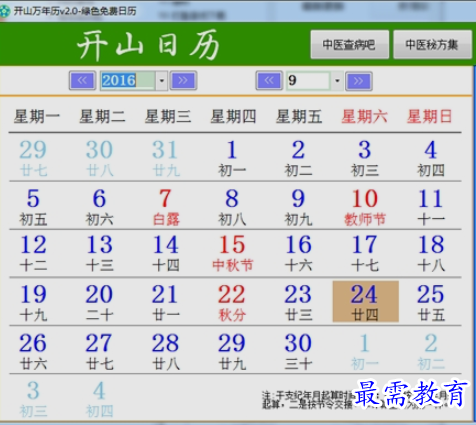Click the red 星期六 column header

[x=365, y=116]
